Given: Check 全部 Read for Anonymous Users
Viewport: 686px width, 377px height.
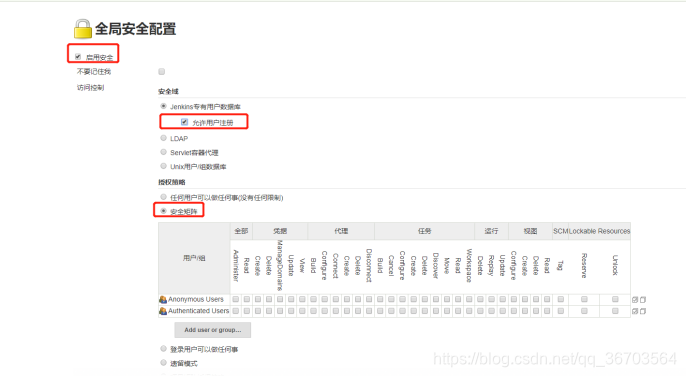Looking at the screenshot, I should coord(247,300).
